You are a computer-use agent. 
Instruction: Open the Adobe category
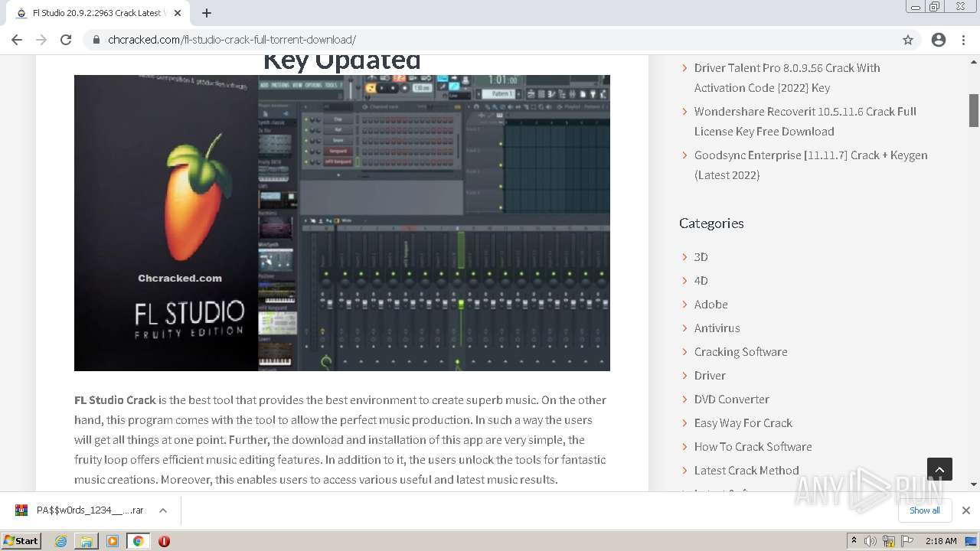[710, 305]
